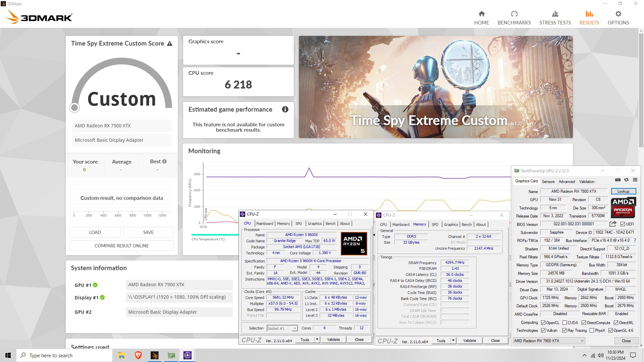Click the 3DMark logo at top left
Screen dimensions: 644x362
pos(40,17)
